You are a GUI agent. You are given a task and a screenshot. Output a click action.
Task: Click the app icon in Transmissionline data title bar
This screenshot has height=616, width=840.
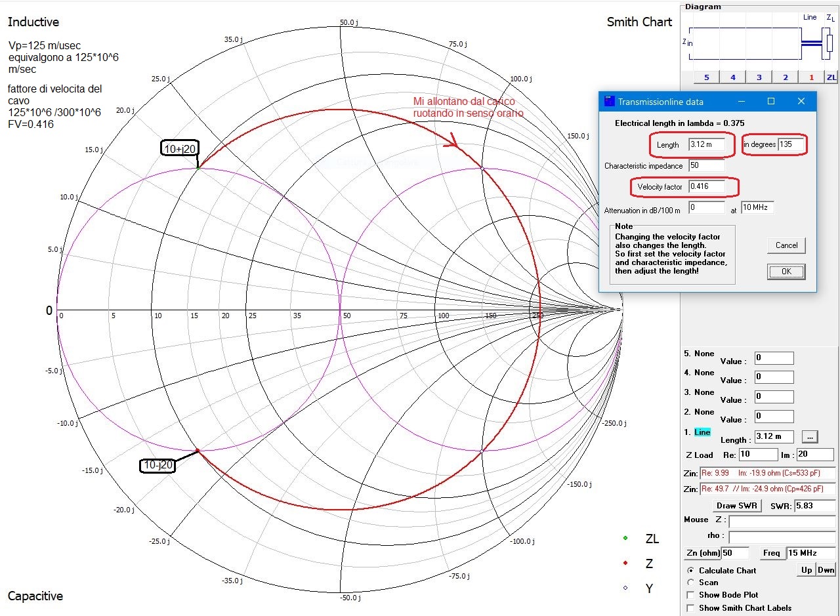coord(609,102)
